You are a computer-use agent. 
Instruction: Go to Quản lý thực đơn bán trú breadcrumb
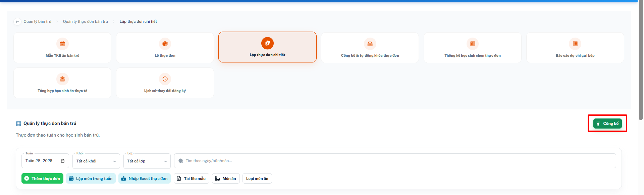pos(86,21)
